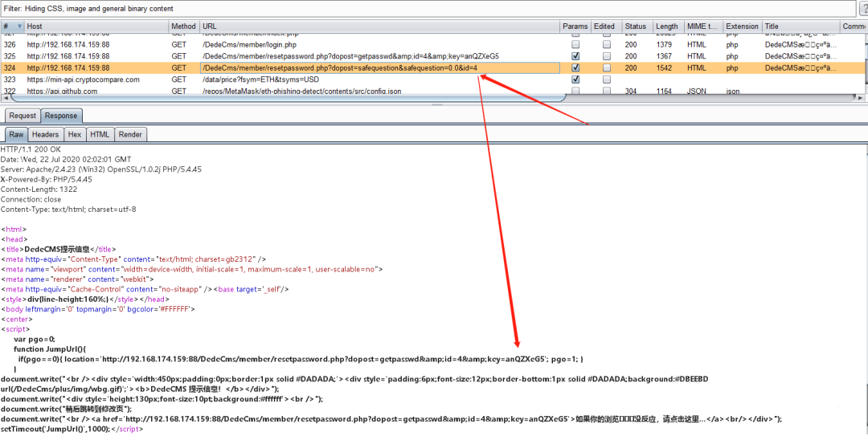868x436 pixels.
Task: Click the help question mark icon
Action: 862,8
